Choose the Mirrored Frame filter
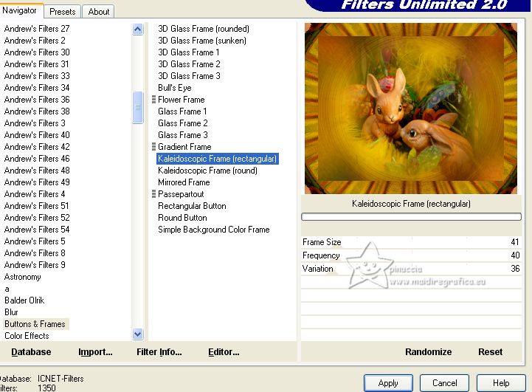The height and width of the screenshot is (392, 532). click(184, 182)
